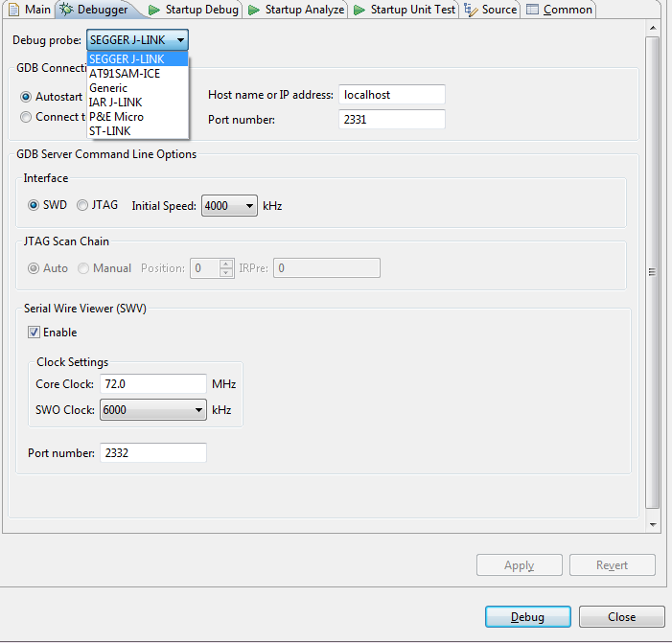This screenshot has height=643, width=672.
Task: Edit the SWV port number 2332 field
Action: pos(153,453)
